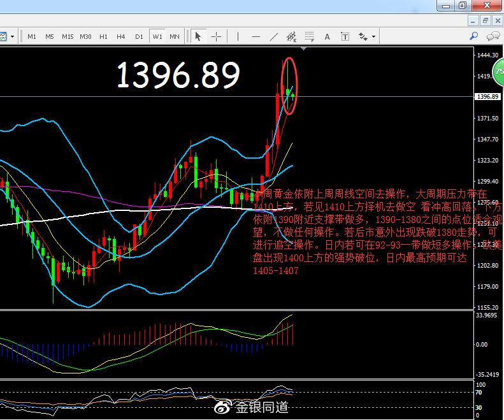504x420 pixels.
Task: Click the MACD 33.9695 scale value
Action: click(x=486, y=315)
